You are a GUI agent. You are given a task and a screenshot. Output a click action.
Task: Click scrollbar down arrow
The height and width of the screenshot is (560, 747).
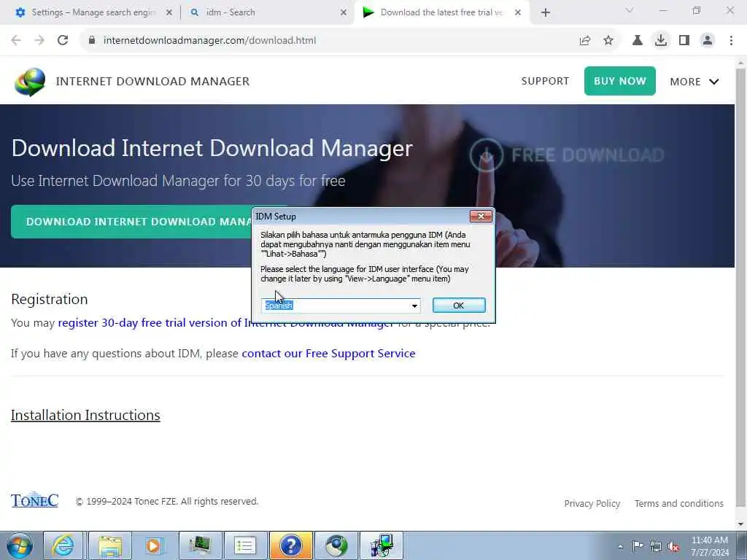pyautogui.click(x=740, y=524)
